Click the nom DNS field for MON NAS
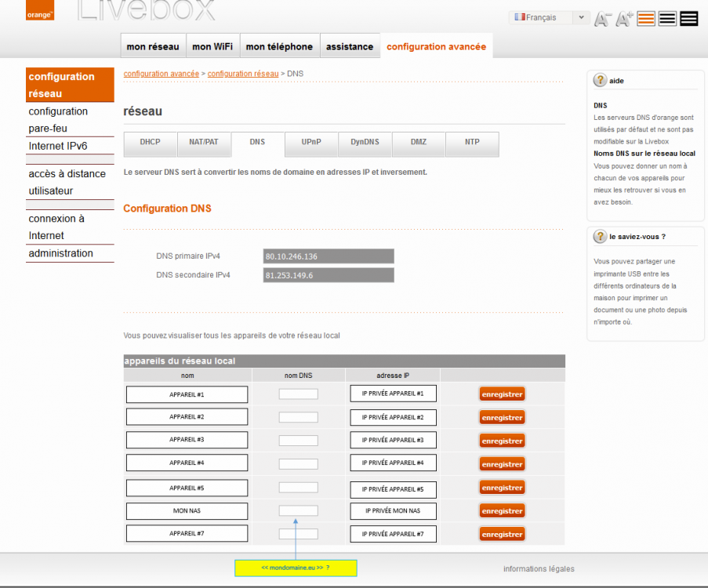The image size is (708, 588). click(298, 510)
